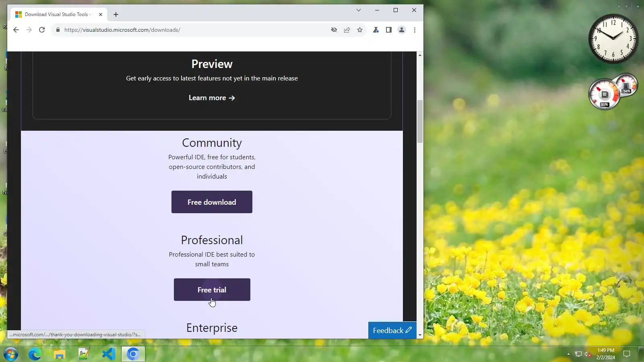644x362 pixels.
Task: Open the Windows Start menu
Action: [x=11, y=354]
